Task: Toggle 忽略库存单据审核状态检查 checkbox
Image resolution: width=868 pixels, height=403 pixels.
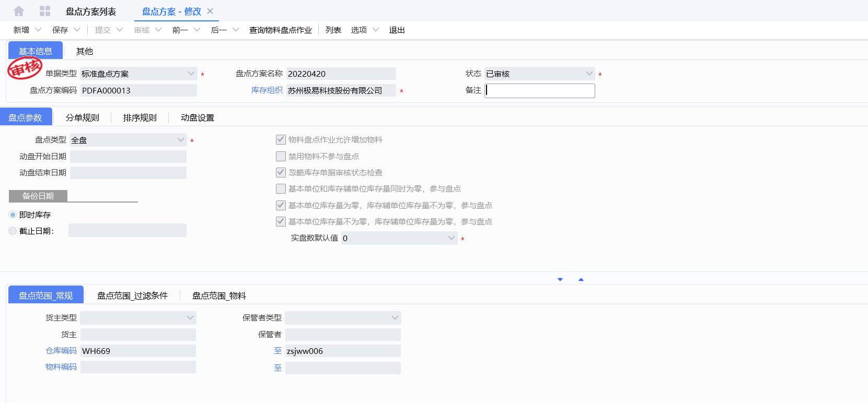Action: [x=281, y=172]
